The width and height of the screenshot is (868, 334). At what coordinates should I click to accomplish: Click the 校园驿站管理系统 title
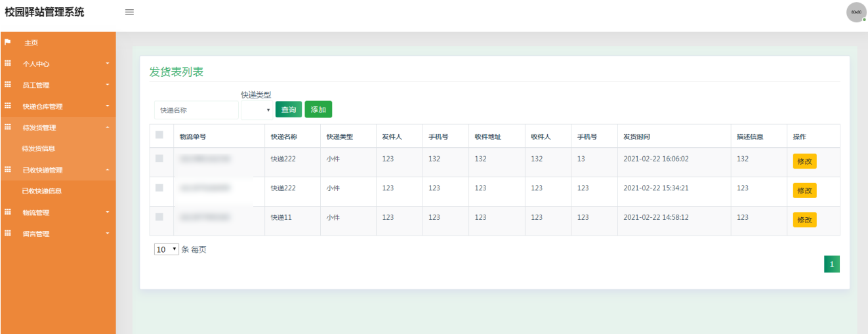[x=45, y=12]
